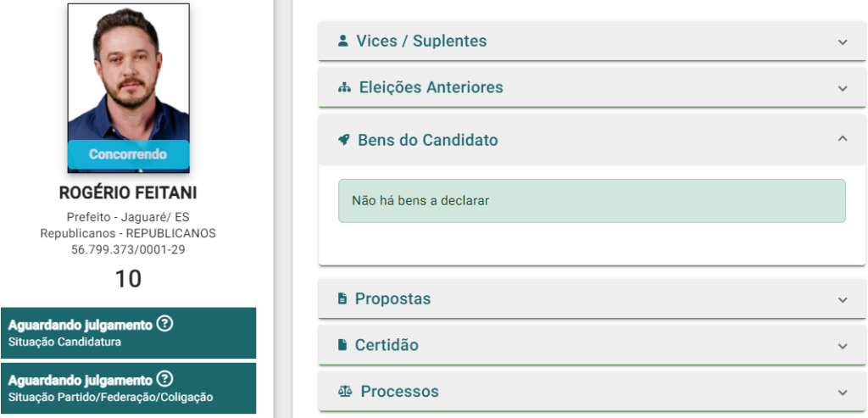Click the document icon beside Propostas

[x=342, y=298]
